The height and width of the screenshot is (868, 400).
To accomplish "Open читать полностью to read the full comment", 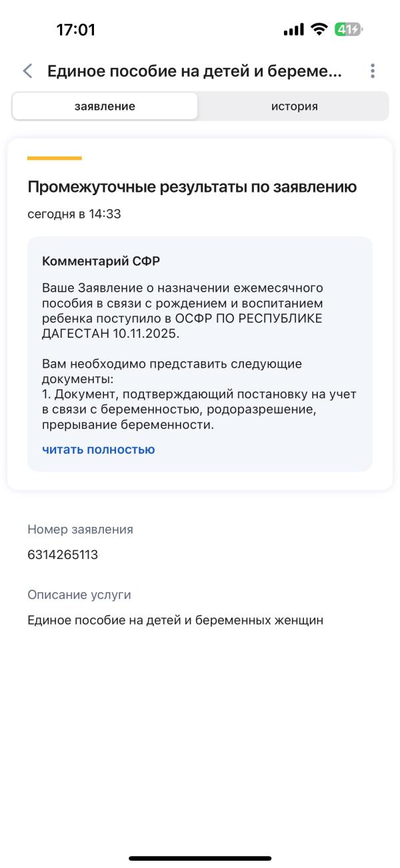I will tap(97, 449).
